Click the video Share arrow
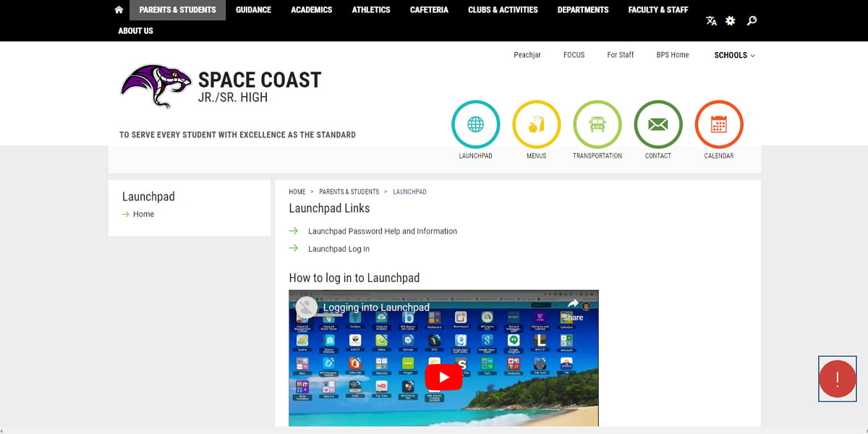The width and height of the screenshot is (868, 434). point(573,309)
